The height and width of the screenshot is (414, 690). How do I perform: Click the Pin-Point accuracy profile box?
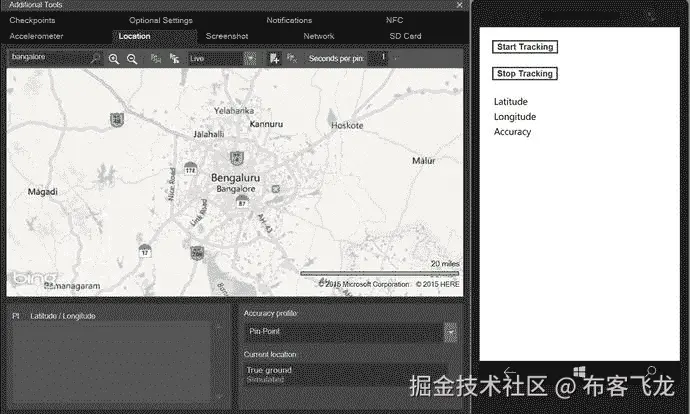coord(344,332)
